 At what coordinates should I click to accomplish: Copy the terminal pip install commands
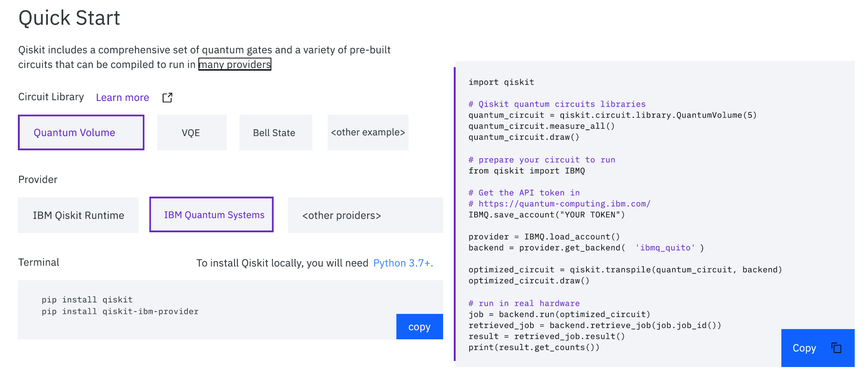[x=420, y=326]
